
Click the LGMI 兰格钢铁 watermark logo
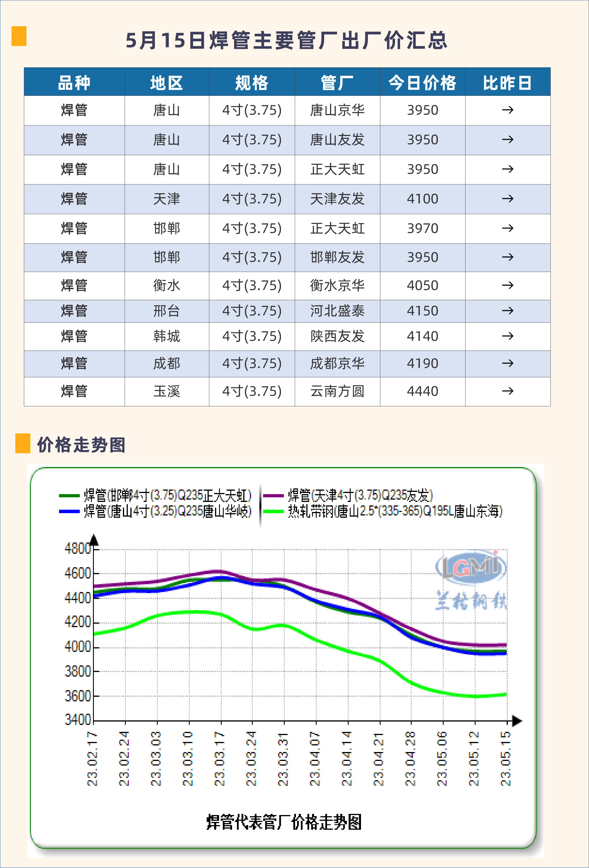tap(471, 580)
